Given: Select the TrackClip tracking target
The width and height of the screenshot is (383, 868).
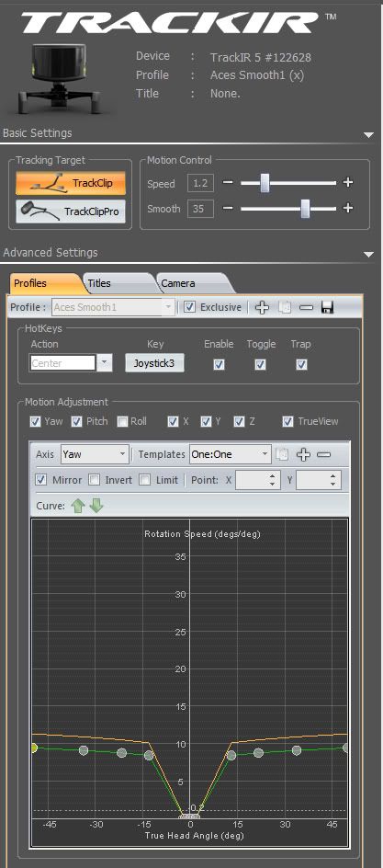Looking at the screenshot, I should tap(71, 183).
